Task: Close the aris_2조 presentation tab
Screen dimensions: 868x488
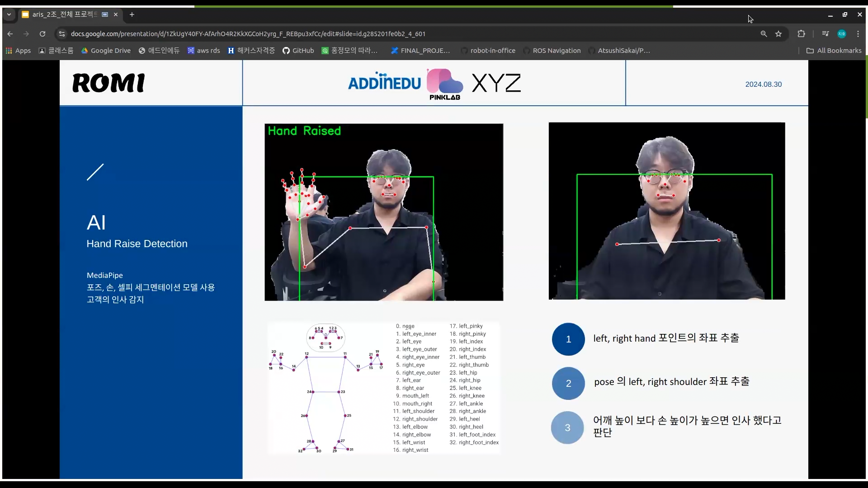Action: click(116, 14)
